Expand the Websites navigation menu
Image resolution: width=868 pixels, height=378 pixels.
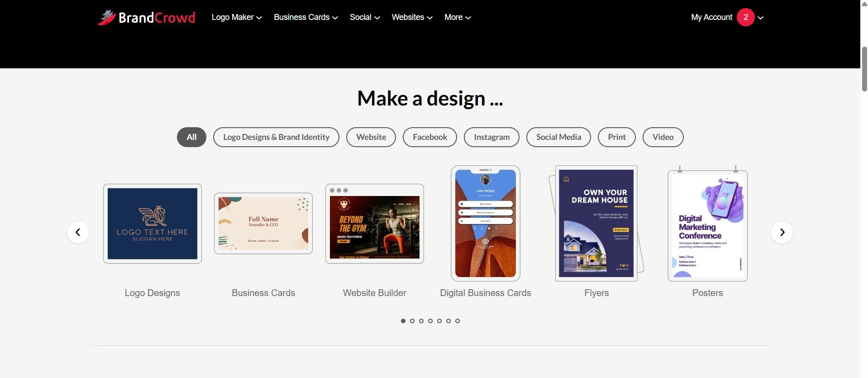coord(412,17)
